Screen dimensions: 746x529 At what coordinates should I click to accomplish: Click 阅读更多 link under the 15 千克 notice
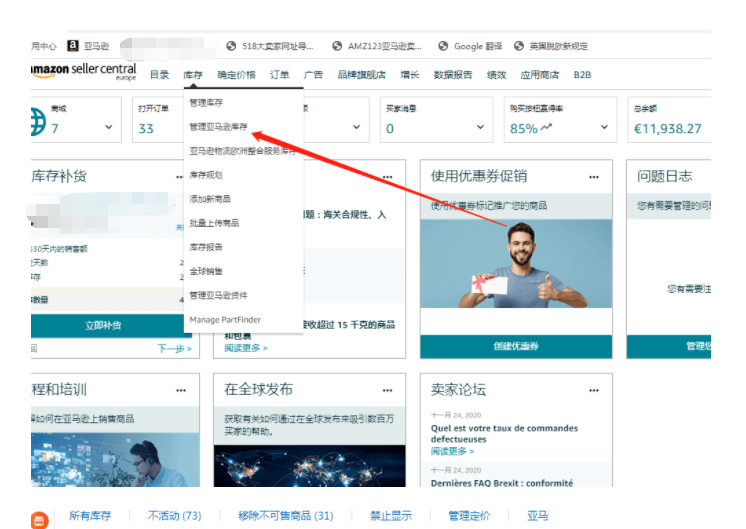(246, 348)
